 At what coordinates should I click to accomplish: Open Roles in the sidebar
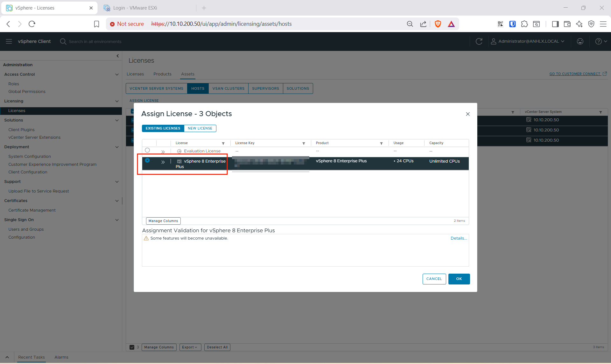pyautogui.click(x=14, y=84)
